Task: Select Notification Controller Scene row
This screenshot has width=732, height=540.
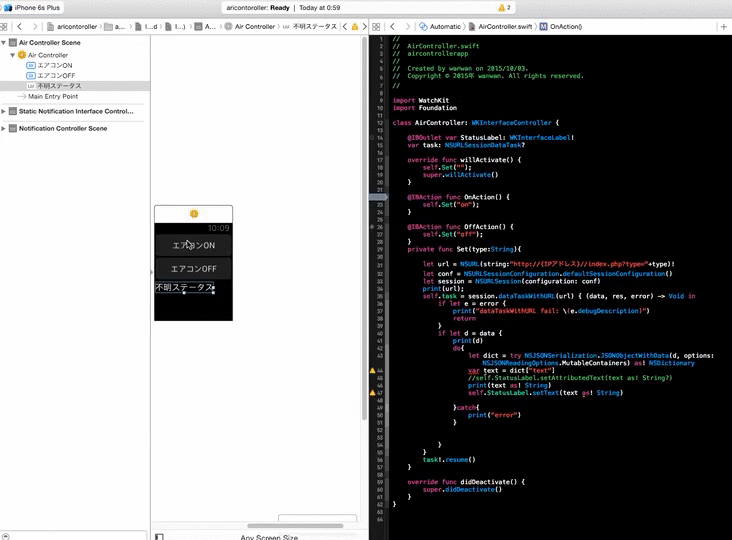Action: pyautogui.click(x=58, y=128)
